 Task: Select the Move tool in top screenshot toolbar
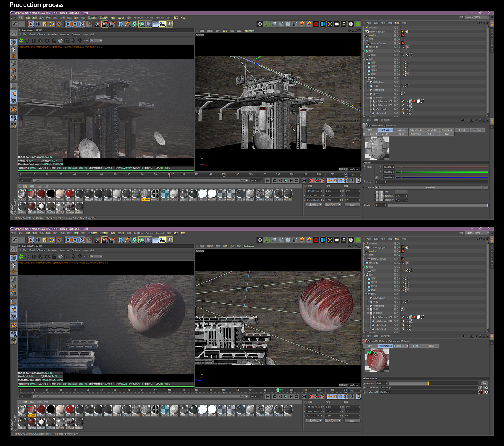pos(38,24)
